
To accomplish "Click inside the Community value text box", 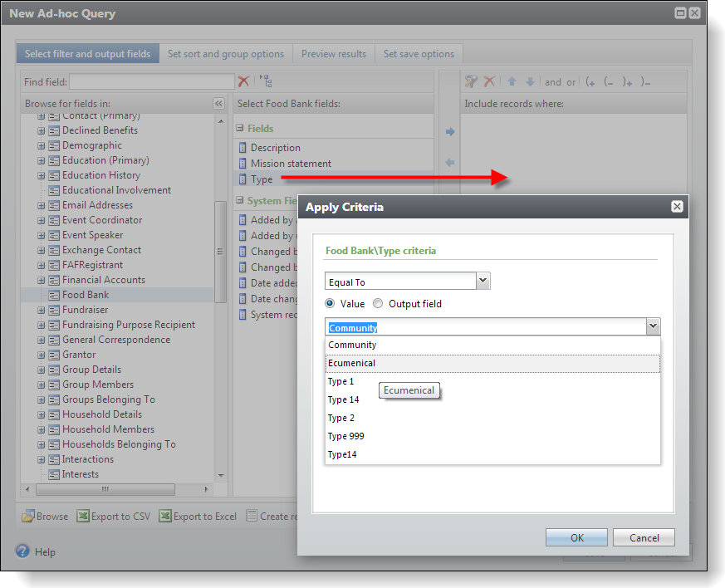I will pos(486,327).
